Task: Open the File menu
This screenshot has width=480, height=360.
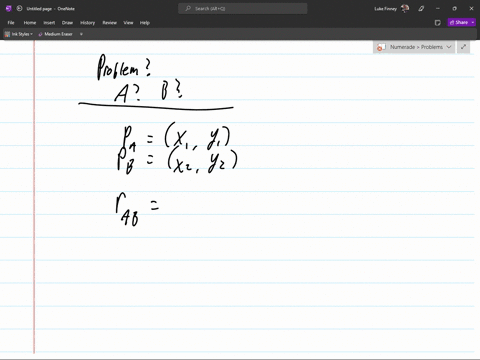Action: click(x=11, y=23)
